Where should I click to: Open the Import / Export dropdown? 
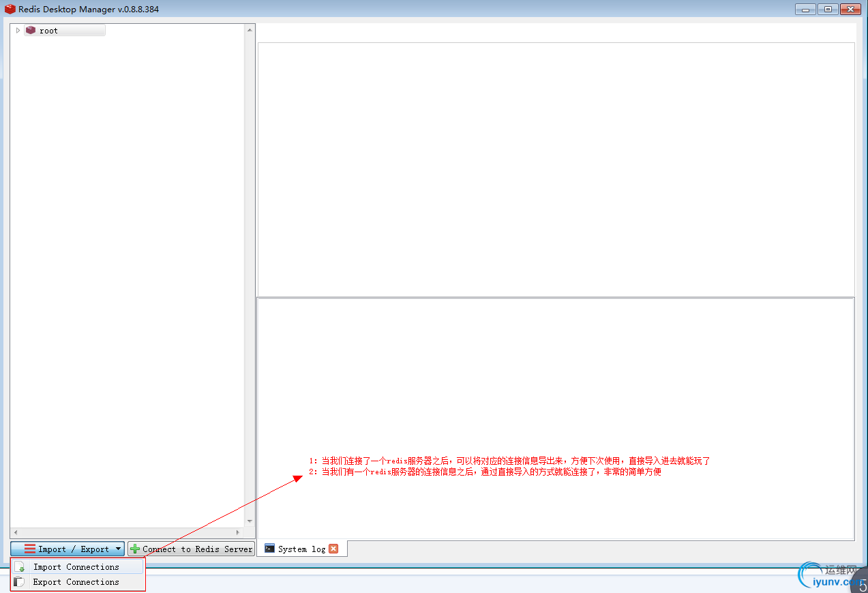pyautogui.click(x=68, y=549)
